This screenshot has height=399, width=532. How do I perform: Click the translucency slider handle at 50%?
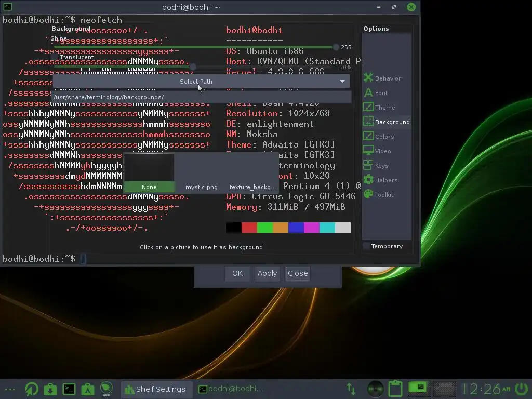(193, 67)
